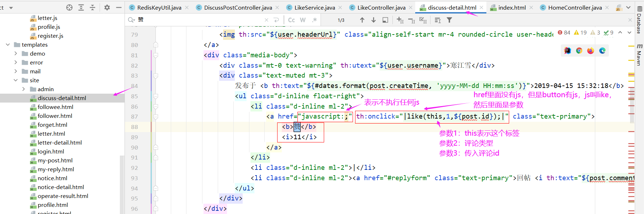The width and height of the screenshot is (644, 214).
Task: Clear the search field text
Action: (266, 20)
